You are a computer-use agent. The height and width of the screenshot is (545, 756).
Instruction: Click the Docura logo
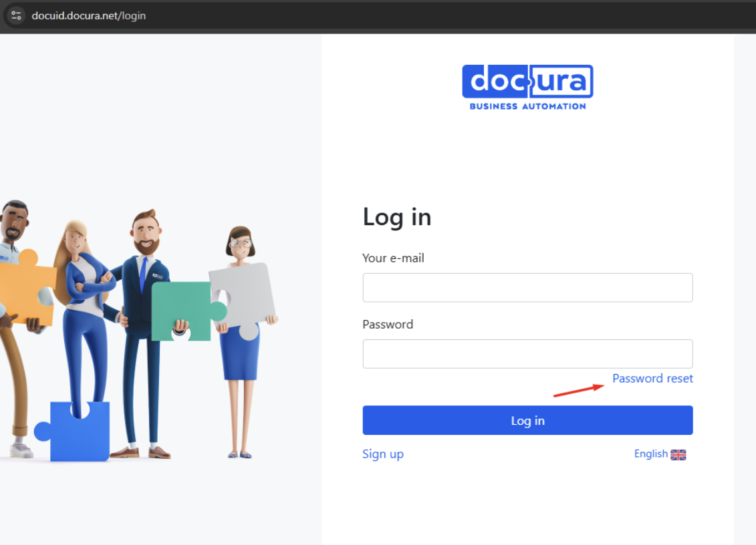click(527, 82)
